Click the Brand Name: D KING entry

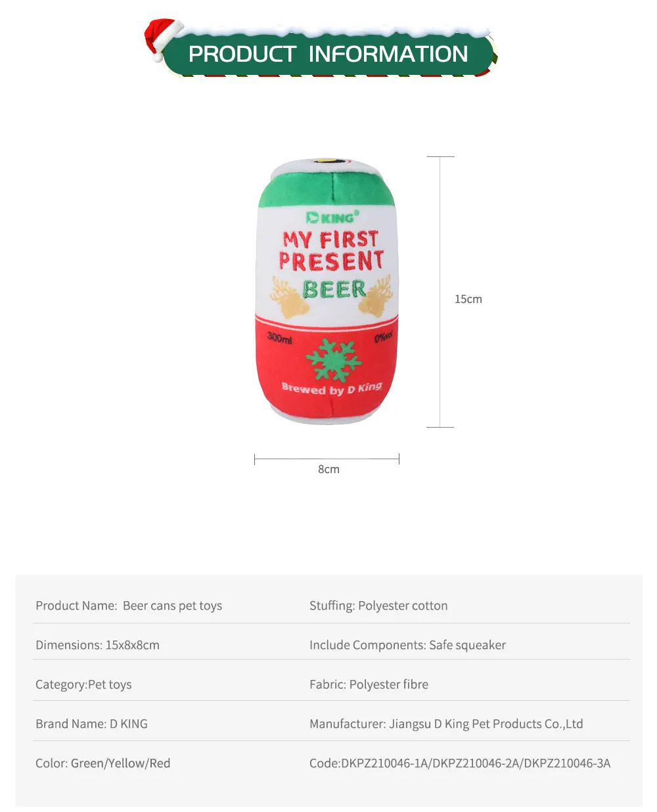pos(91,724)
